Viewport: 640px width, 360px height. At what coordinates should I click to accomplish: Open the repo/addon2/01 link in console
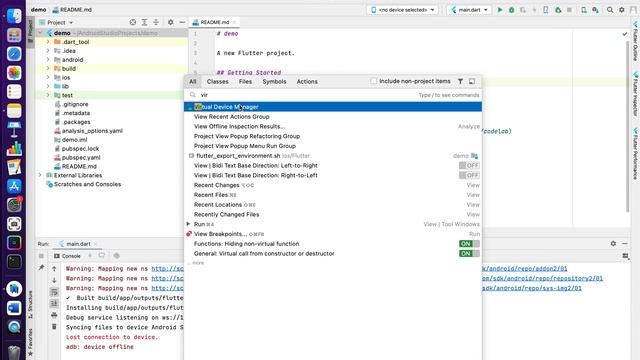click(x=524, y=269)
